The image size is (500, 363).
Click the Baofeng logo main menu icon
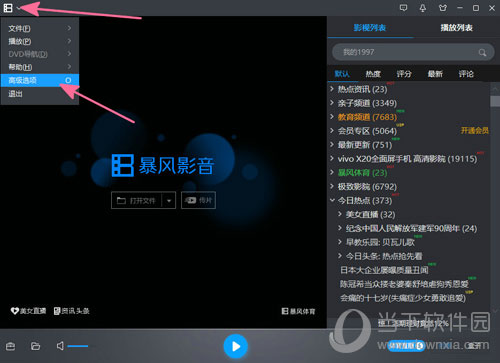pos(8,8)
